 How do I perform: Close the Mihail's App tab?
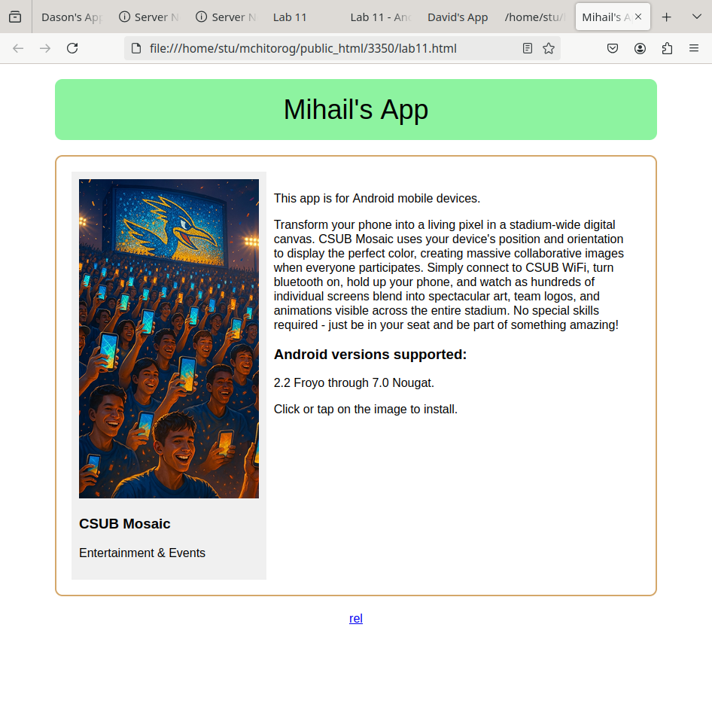click(x=638, y=17)
